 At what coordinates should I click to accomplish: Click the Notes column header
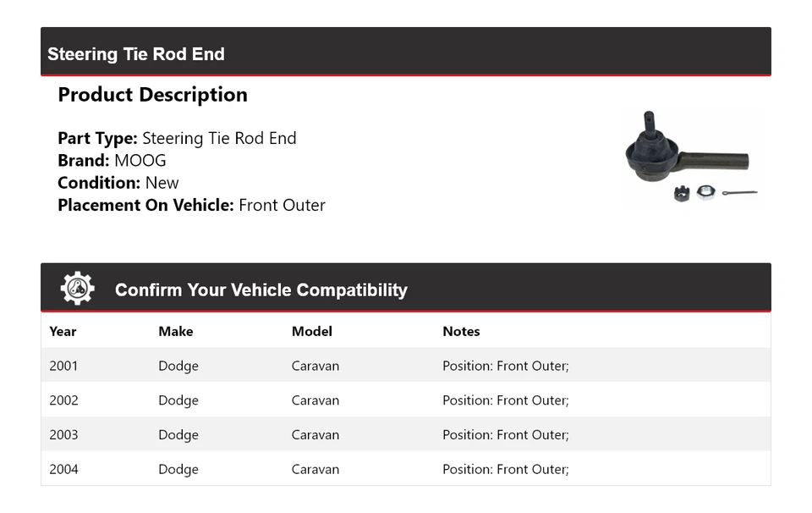pos(461,332)
